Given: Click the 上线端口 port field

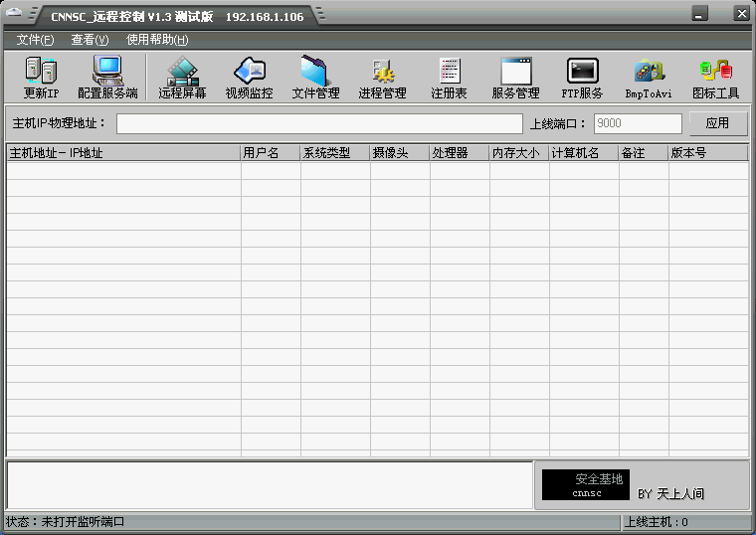Looking at the screenshot, I should tap(637, 123).
